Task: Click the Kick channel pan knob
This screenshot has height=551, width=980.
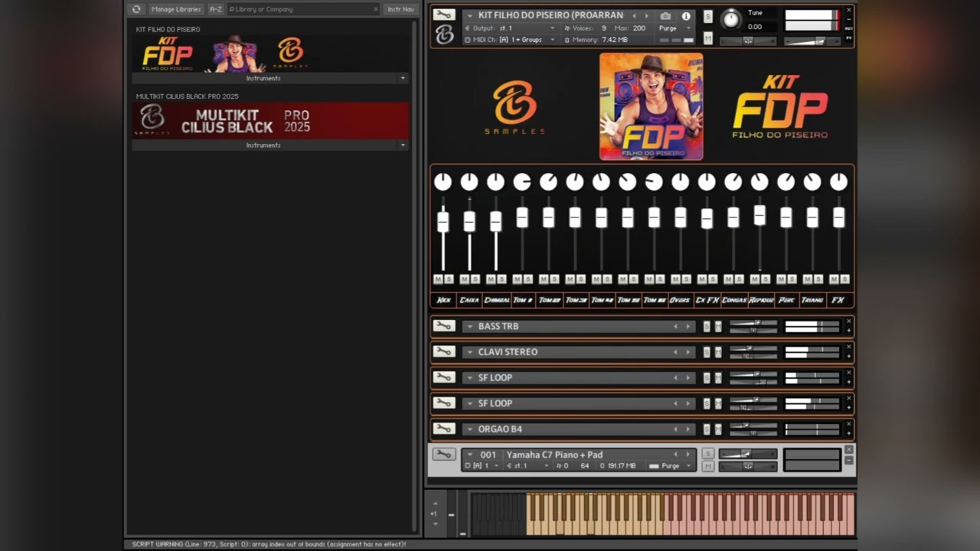Action: click(x=443, y=182)
